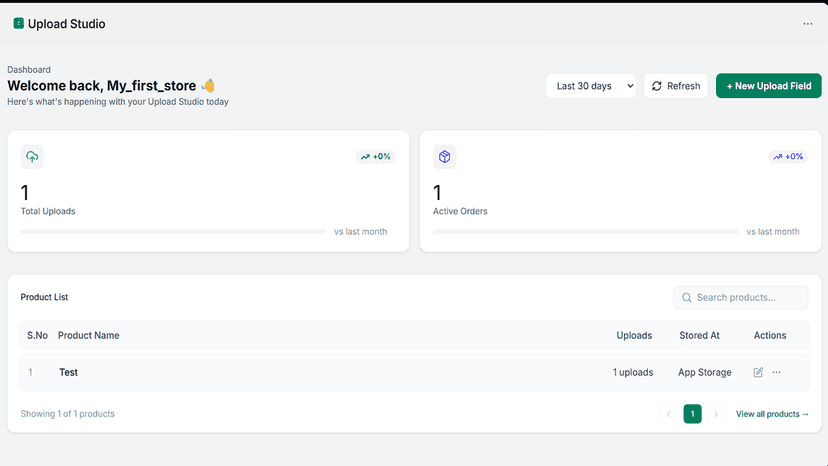Click the cloud upload icon in Total Uploads card
The width and height of the screenshot is (828, 466).
coord(32,156)
